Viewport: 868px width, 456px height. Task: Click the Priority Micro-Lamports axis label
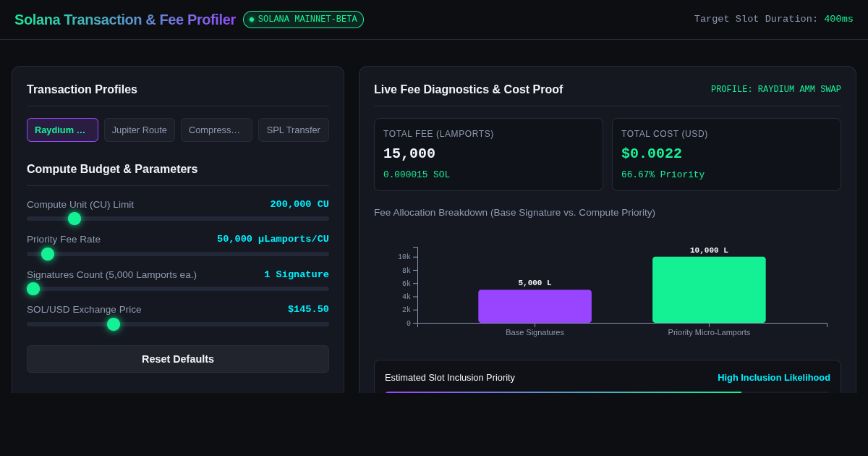(x=709, y=332)
